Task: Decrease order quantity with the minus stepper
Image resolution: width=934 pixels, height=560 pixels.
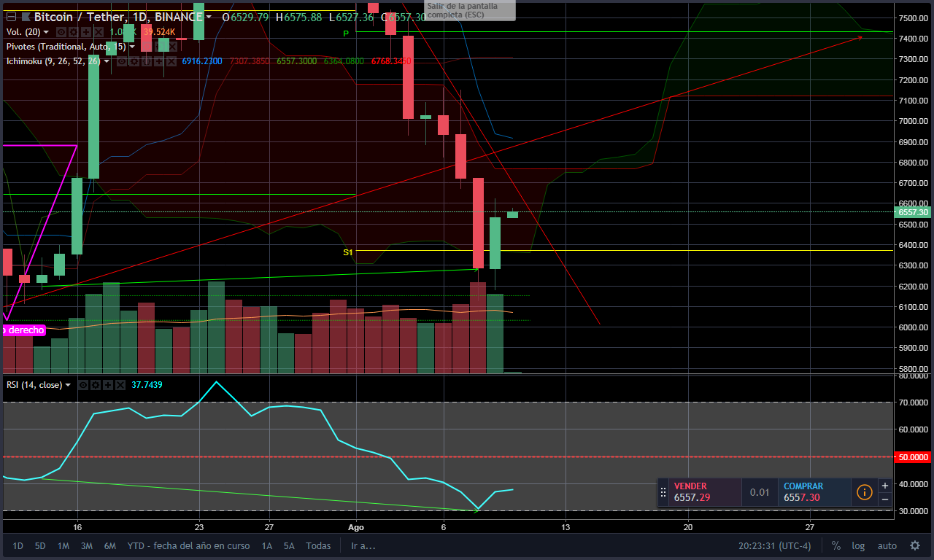Action: point(884,499)
